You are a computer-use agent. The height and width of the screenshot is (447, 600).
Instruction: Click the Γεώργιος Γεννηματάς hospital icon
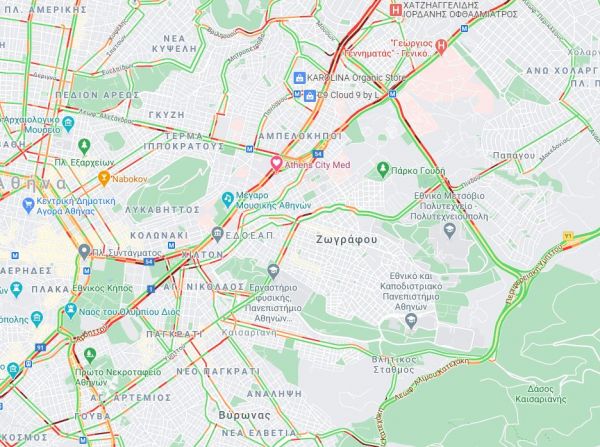pyautogui.click(x=441, y=46)
